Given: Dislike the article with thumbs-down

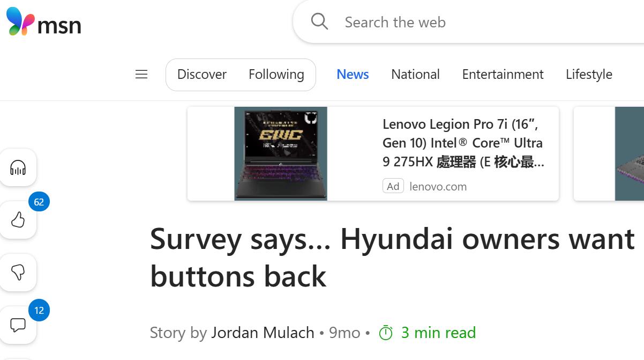Looking at the screenshot, I should (18, 273).
